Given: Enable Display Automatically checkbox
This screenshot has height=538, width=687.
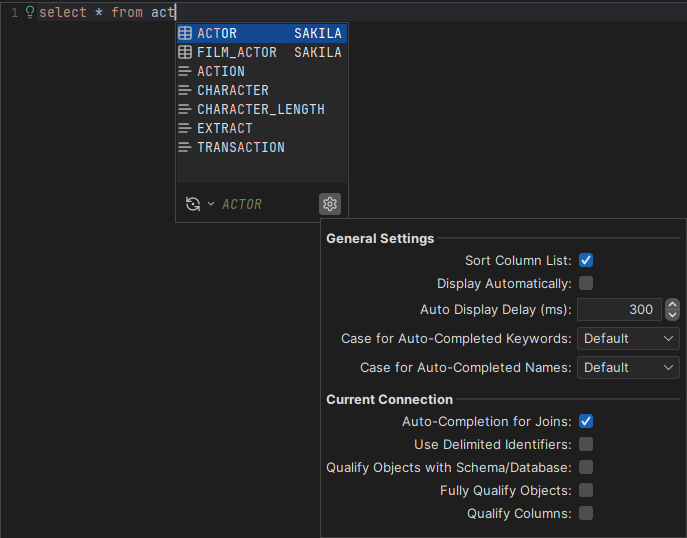Looking at the screenshot, I should point(586,283).
